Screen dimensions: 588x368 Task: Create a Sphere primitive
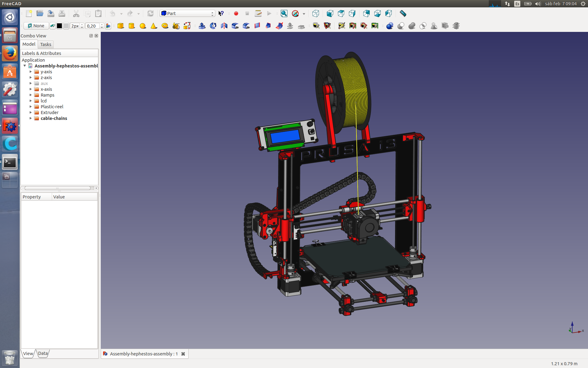(143, 26)
